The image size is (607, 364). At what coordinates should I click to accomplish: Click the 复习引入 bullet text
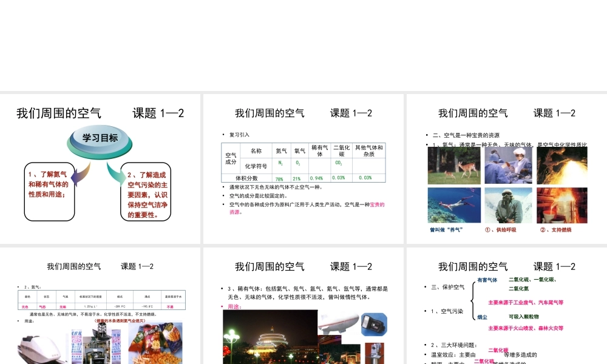(239, 135)
